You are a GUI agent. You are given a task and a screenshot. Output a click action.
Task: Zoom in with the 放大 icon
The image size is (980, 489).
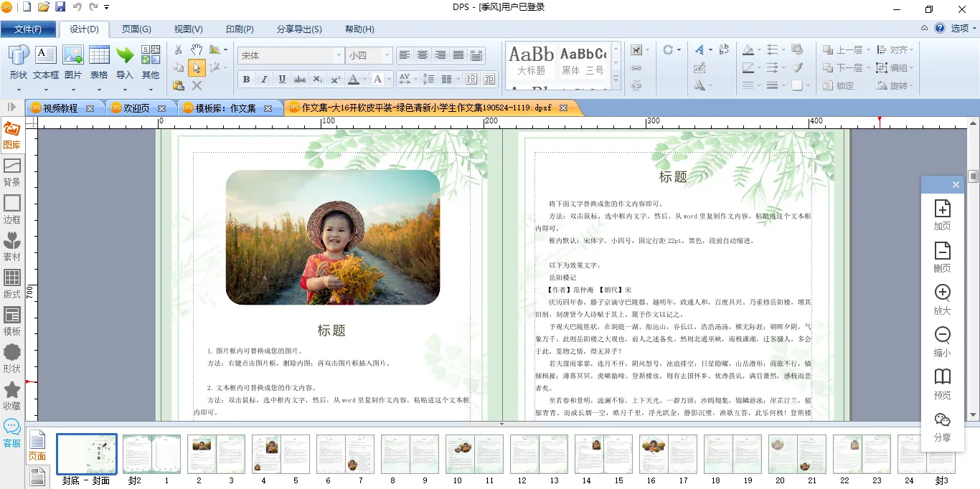(x=942, y=299)
